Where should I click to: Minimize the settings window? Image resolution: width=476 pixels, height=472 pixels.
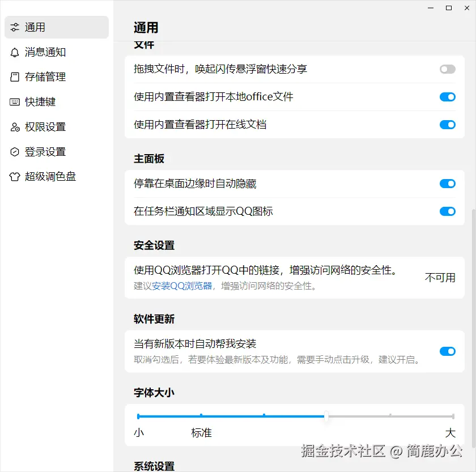431,8
